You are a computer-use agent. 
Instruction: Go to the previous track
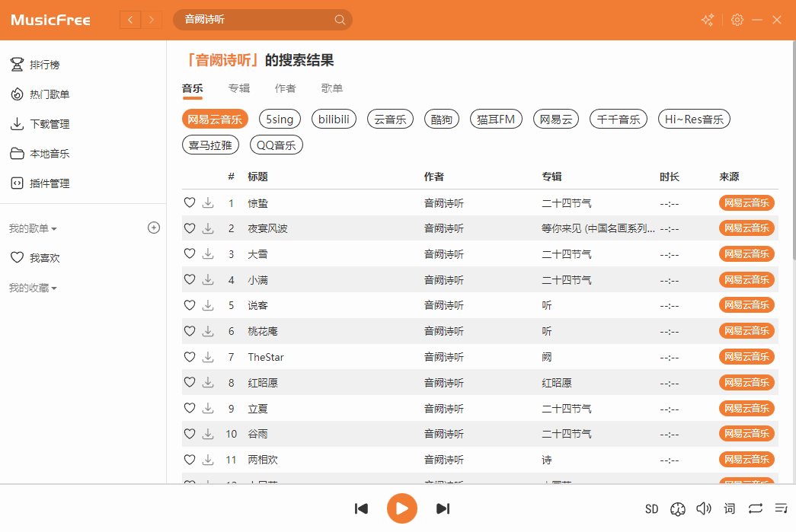tap(362, 508)
